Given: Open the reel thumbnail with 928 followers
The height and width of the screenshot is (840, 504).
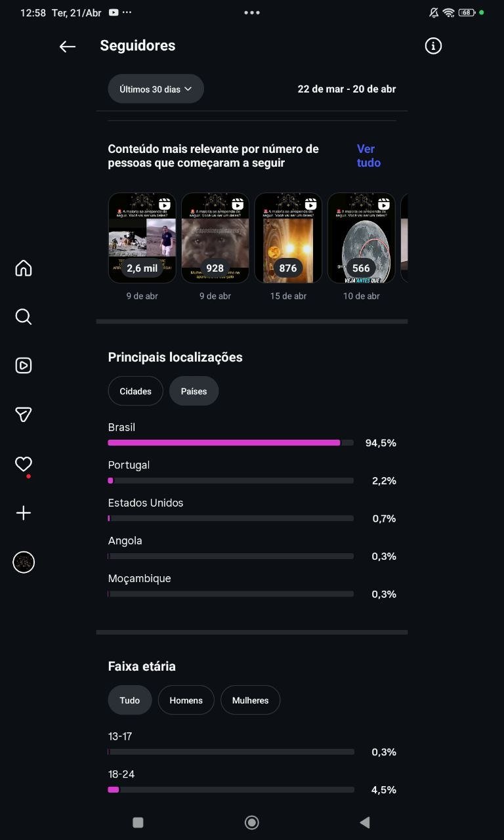Looking at the screenshot, I should pyautogui.click(x=215, y=238).
